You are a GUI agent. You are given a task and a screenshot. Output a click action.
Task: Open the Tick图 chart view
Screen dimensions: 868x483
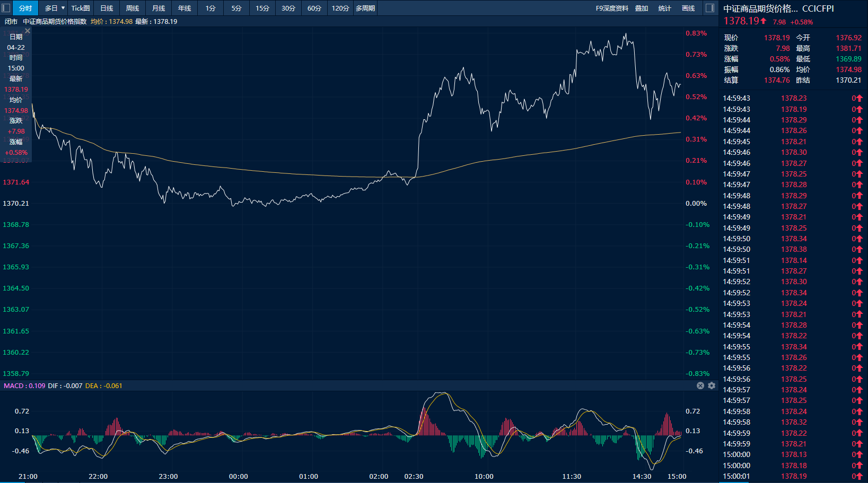(81, 8)
